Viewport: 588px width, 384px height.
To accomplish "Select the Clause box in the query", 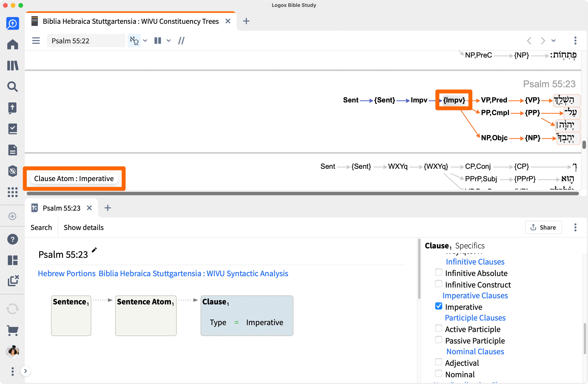I will (x=247, y=316).
